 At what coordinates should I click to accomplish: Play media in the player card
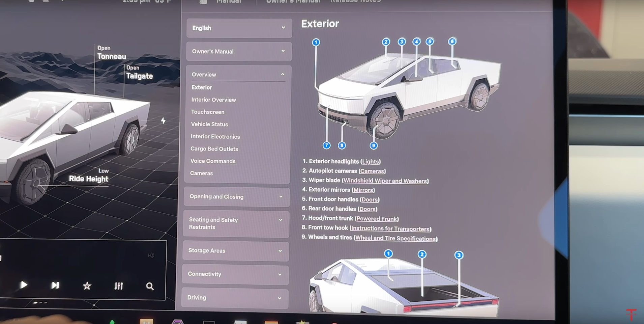click(x=24, y=285)
